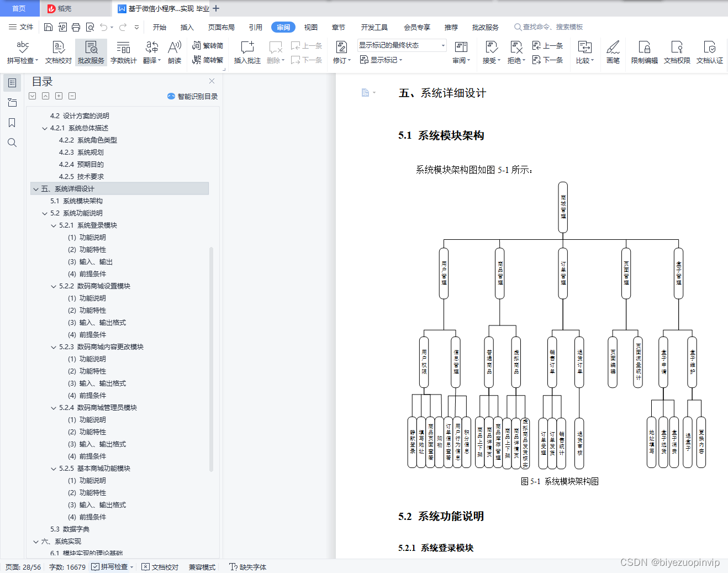The image size is (728, 573).
Task: Open the 显示标记 dropdown
Action: (x=382, y=60)
